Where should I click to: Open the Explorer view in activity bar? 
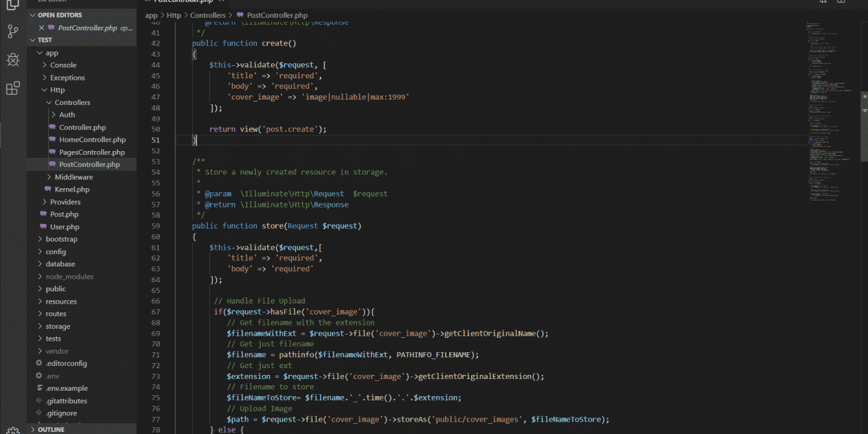point(12,5)
